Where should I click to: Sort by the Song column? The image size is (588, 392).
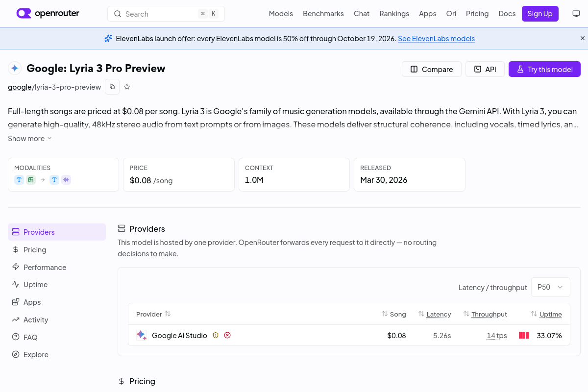[394, 314]
